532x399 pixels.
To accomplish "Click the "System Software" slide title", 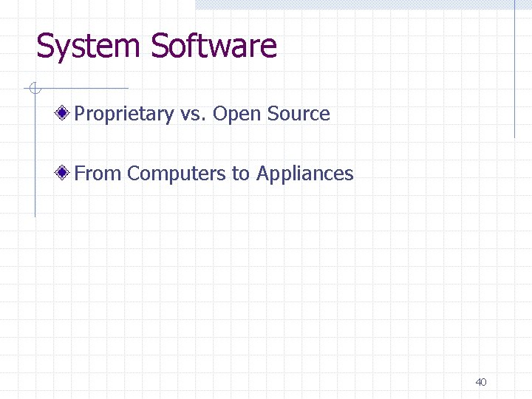I will tap(157, 46).
